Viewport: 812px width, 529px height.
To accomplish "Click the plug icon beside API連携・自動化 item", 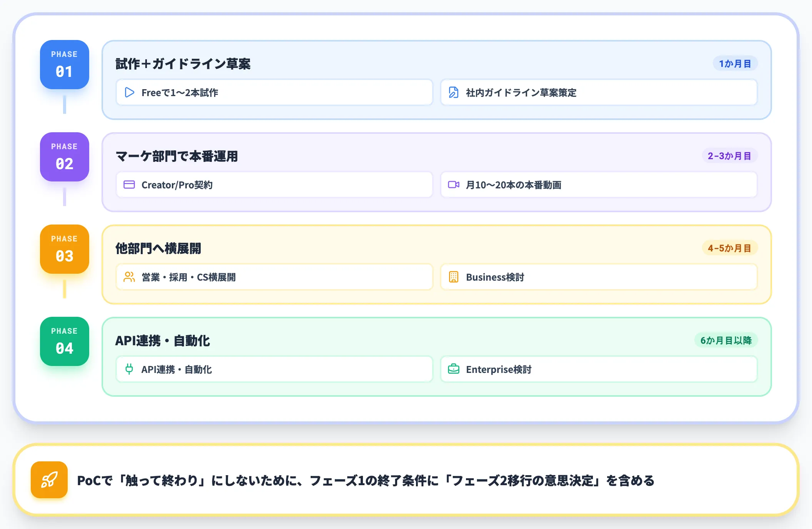I will pos(129,369).
